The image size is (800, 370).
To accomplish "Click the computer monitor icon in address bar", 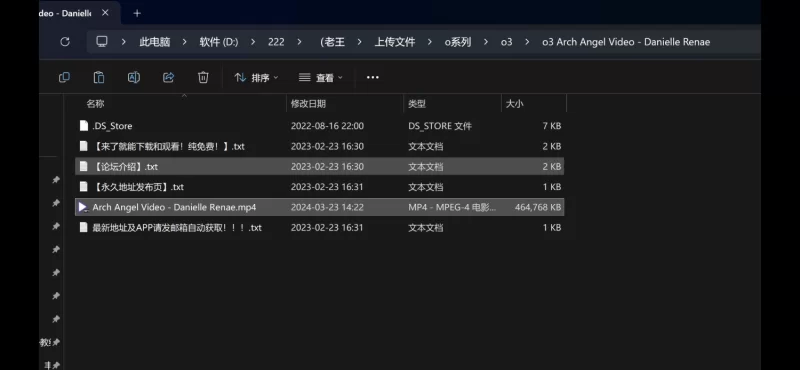I will tap(102, 41).
